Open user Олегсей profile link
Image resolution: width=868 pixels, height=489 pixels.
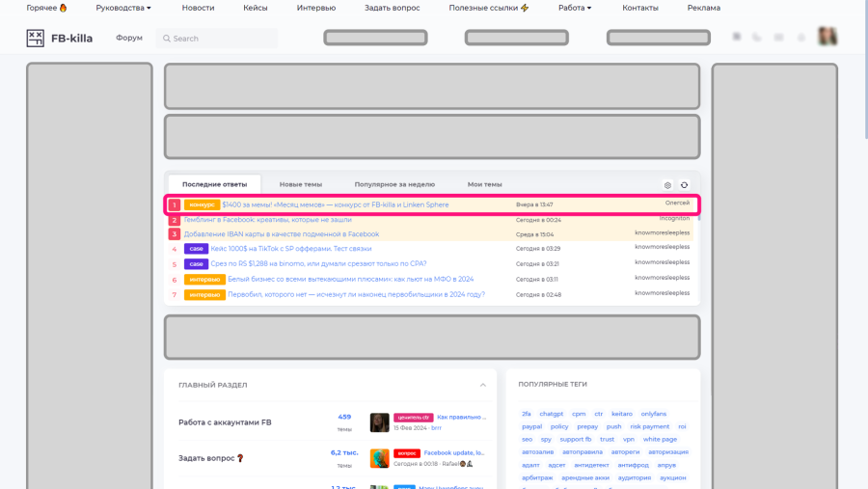pyautogui.click(x=677, y=203)
